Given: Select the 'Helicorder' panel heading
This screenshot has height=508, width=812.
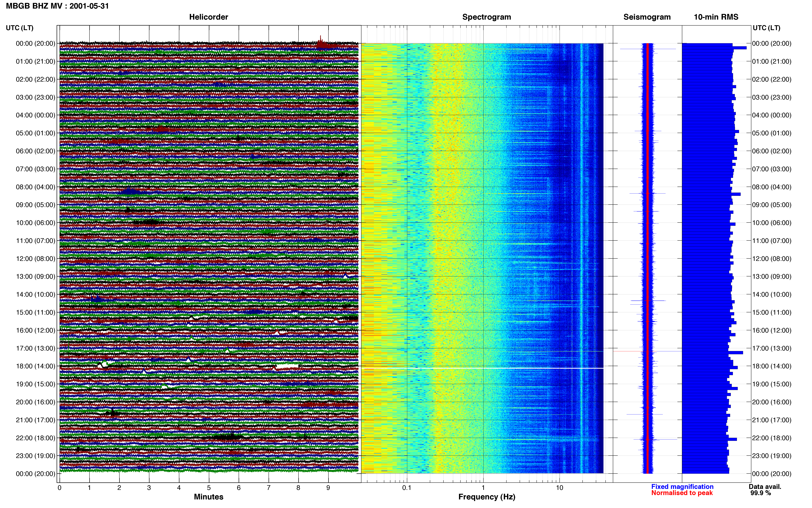Looking at the screenshot, I should (x=209, y=17).
